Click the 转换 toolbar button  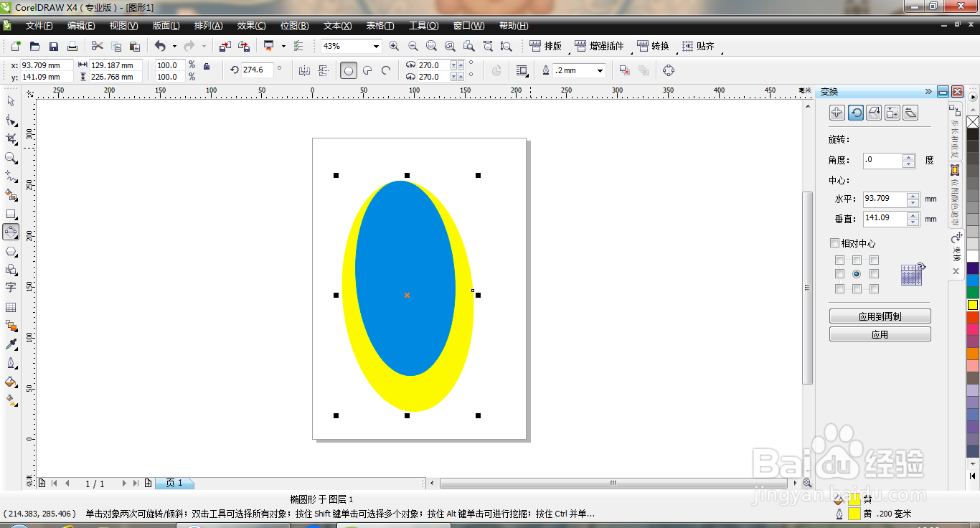[654, 46]
